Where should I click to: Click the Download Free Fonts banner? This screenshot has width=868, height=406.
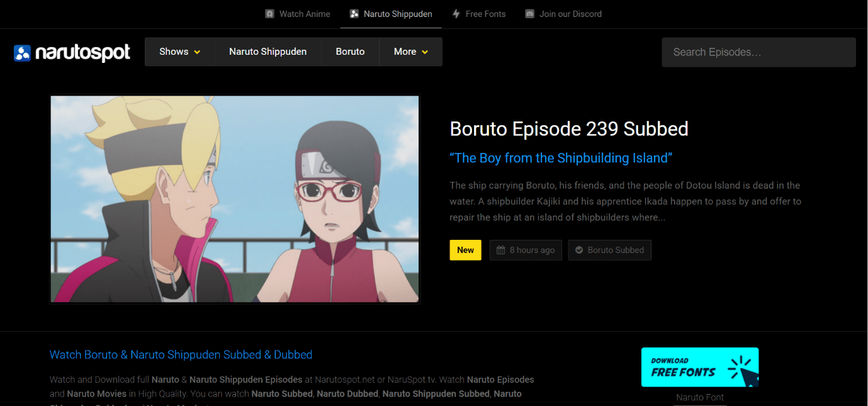(x=700, y=367)
